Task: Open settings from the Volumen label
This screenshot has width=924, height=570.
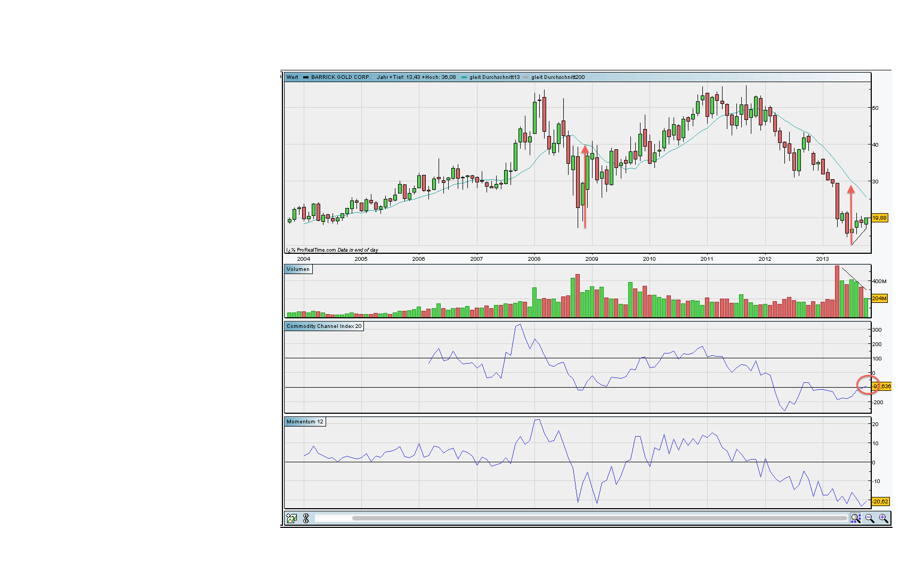Action: coord(298,269)
